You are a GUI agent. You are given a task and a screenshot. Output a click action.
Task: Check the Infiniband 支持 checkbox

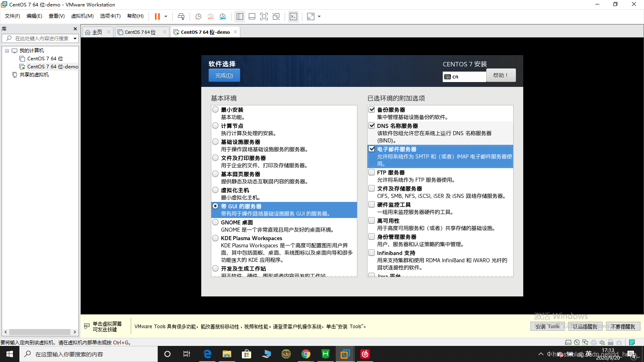tap(372, 253)
